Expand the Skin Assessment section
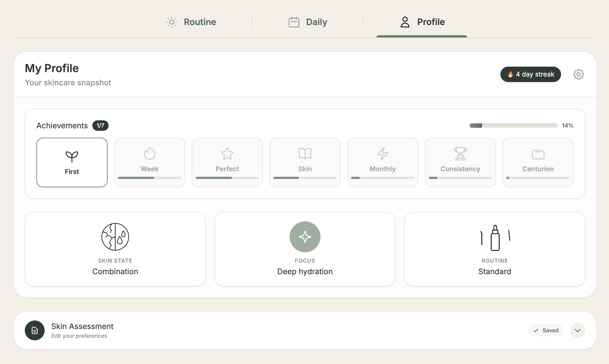 (578, 330)
